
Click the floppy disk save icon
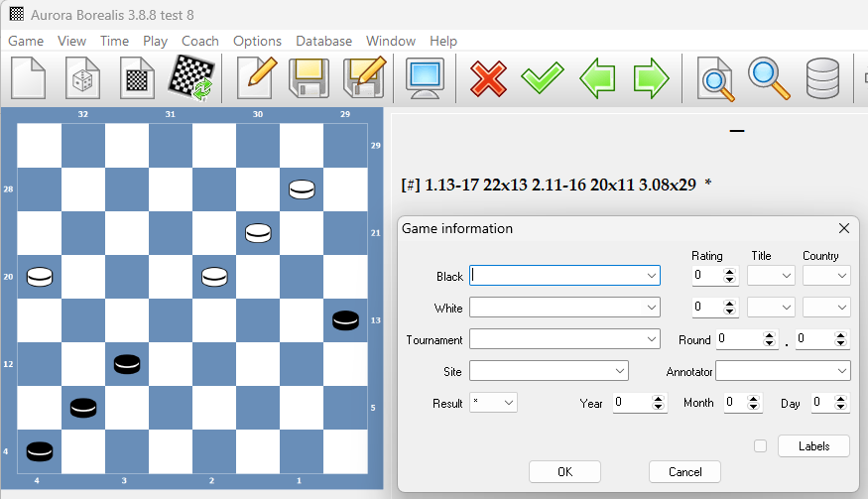(309, 78)
